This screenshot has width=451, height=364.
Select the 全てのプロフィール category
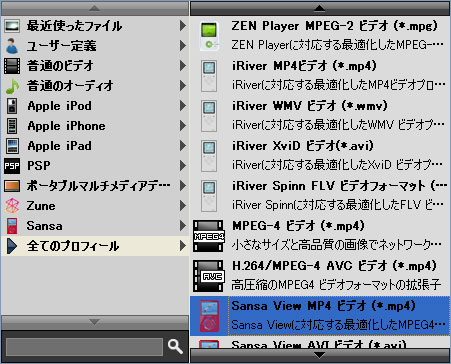[x=95, y=246]
